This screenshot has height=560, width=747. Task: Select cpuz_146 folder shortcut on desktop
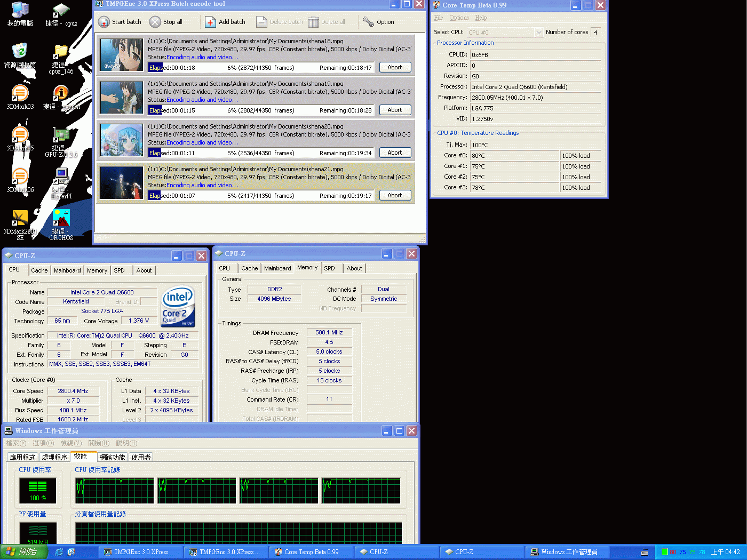click(x=61, y=52)
